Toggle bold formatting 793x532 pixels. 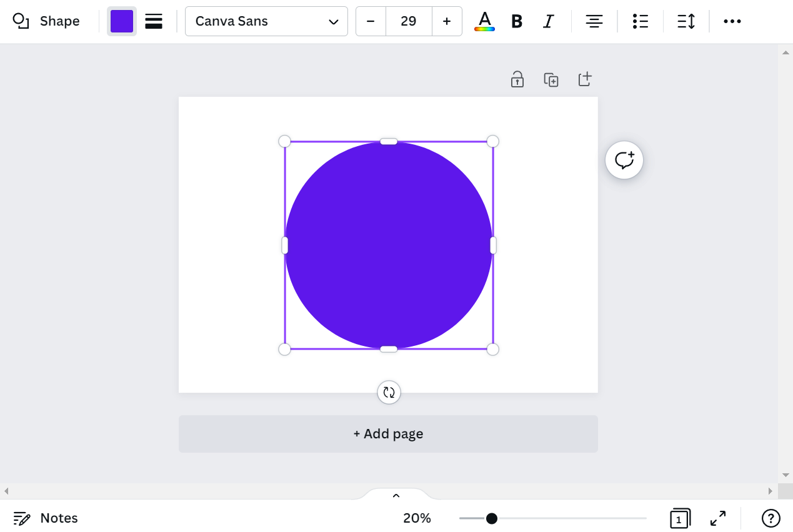(517, 21)
